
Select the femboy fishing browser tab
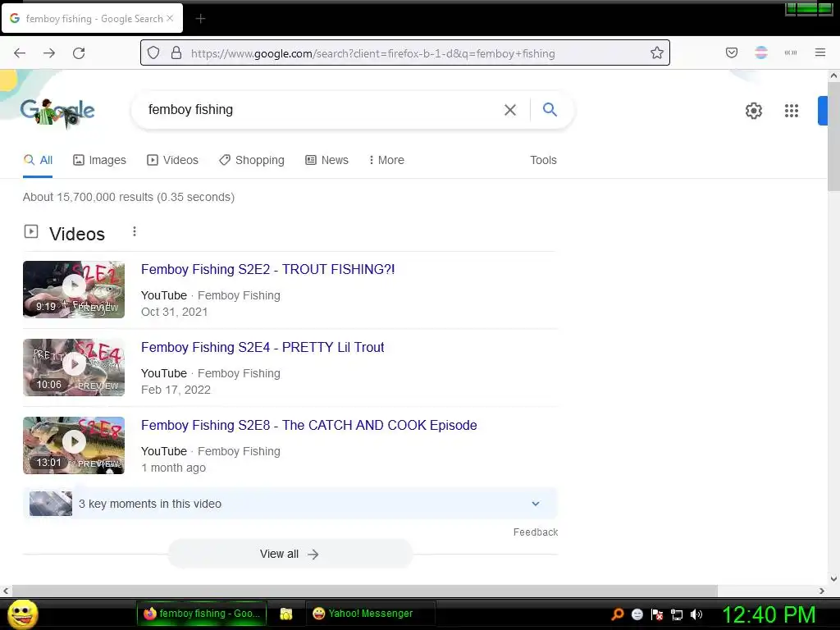(92, 19)
